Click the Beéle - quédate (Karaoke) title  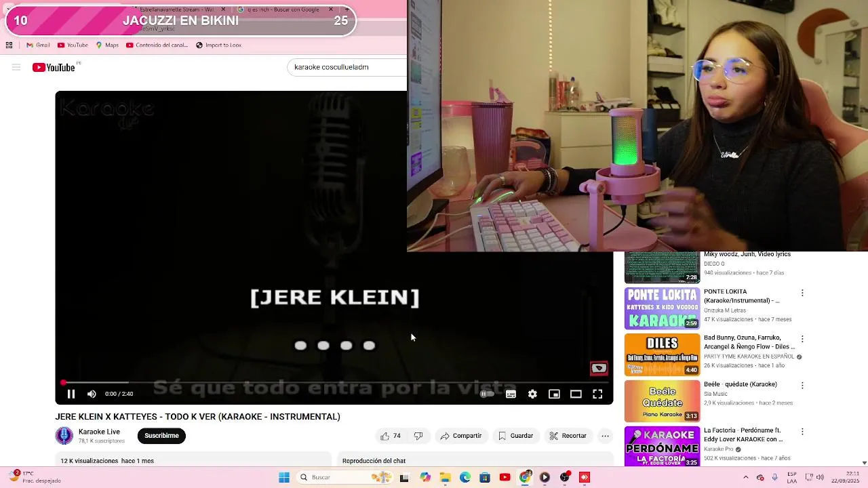[x=741, y=384]
